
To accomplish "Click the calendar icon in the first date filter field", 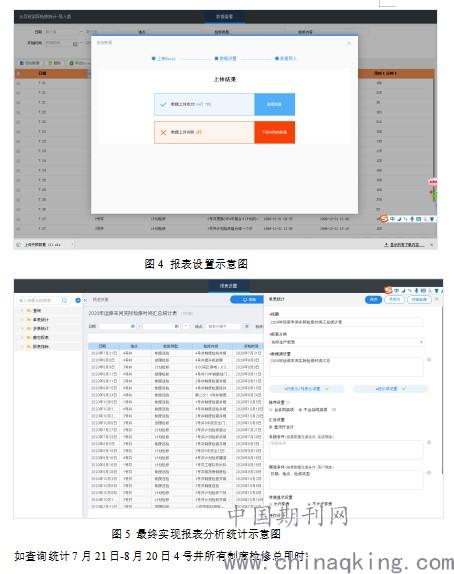I will [133, 326].
